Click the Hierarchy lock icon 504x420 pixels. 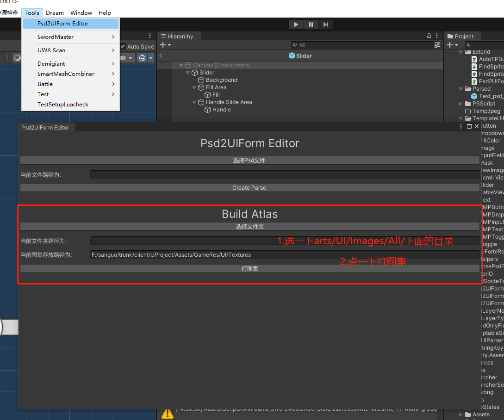[x=429, y=36]
